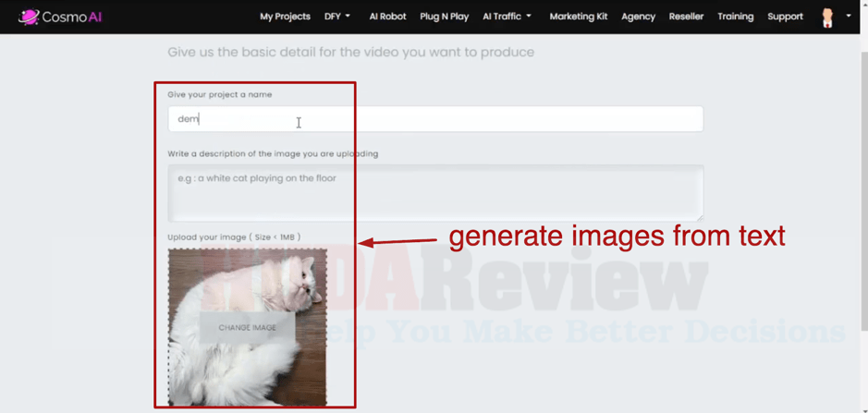The height and width of the screenshot is (413, 868).
Task: Navigate to the Agency page
Action: click(638, 17)
